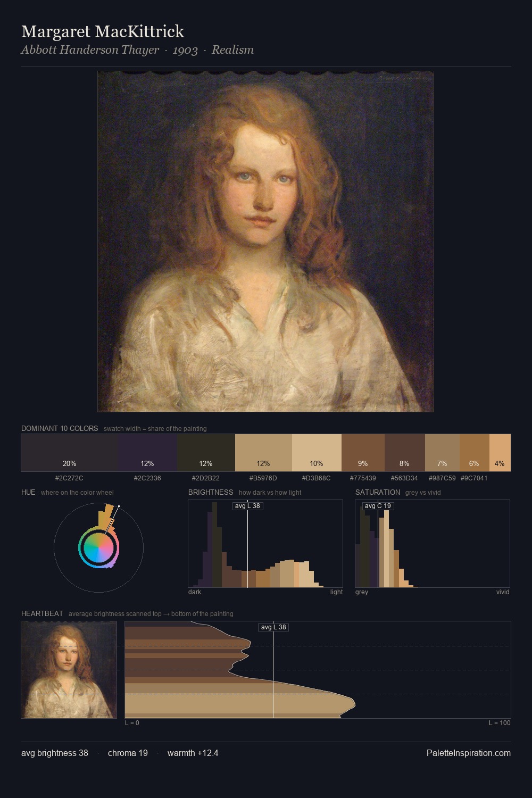Click the footer text 'warmth +12.4'

(193, 753)
